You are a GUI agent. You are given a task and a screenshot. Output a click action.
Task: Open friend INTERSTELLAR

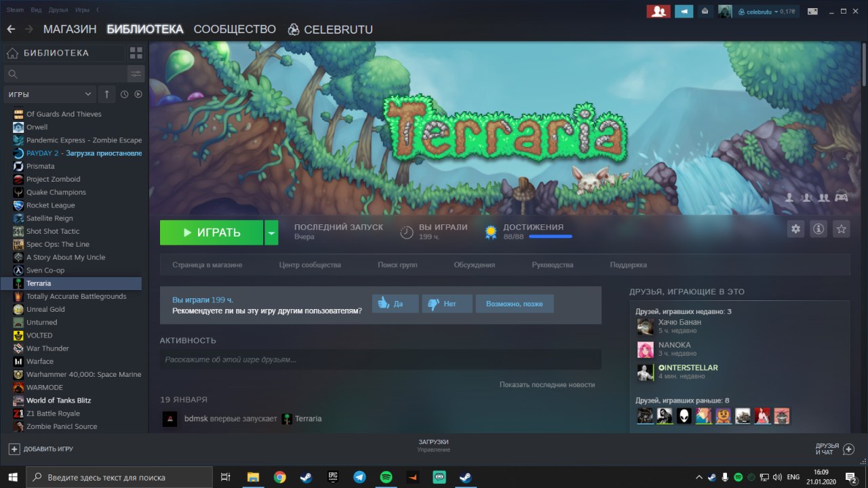(x=688, y=368)
